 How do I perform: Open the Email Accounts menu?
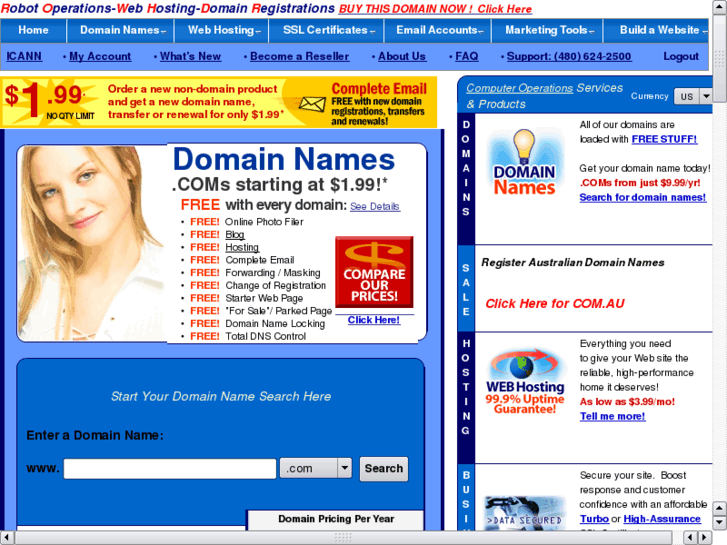[x=438, y=30]
